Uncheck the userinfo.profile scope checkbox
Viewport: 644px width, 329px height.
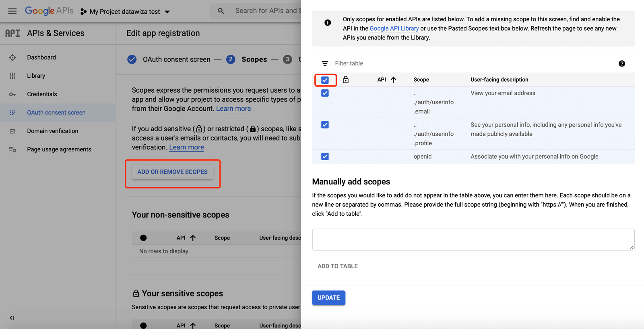pos(325,125)
